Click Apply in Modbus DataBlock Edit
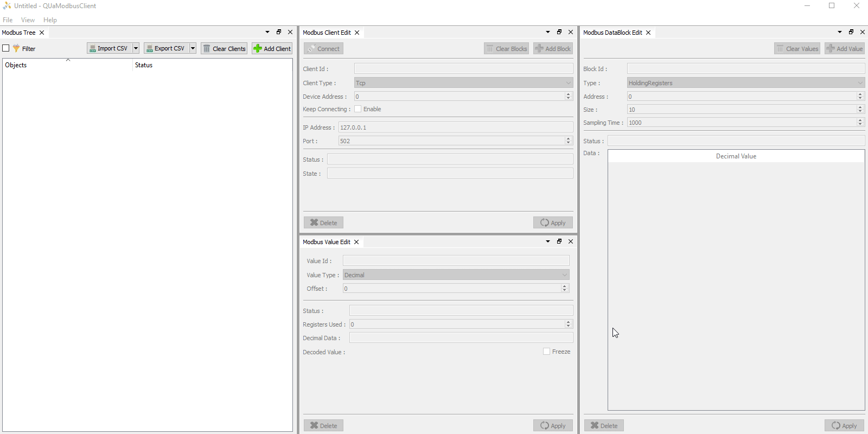Image resolution: width=868 pixels, height=434 pixels. pyautogui.click(x=844, y=425)
